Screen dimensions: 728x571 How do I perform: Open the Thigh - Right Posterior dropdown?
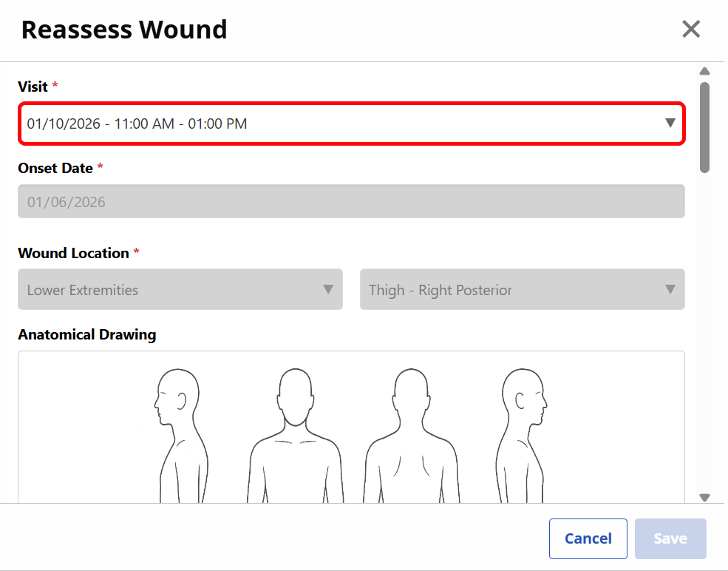point(523,289)
